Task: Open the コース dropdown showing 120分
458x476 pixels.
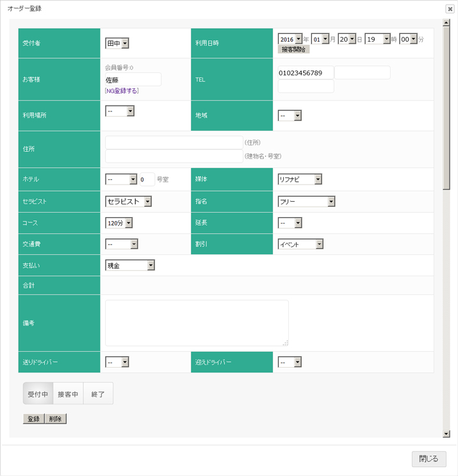Action: click(x=119, y=223)
